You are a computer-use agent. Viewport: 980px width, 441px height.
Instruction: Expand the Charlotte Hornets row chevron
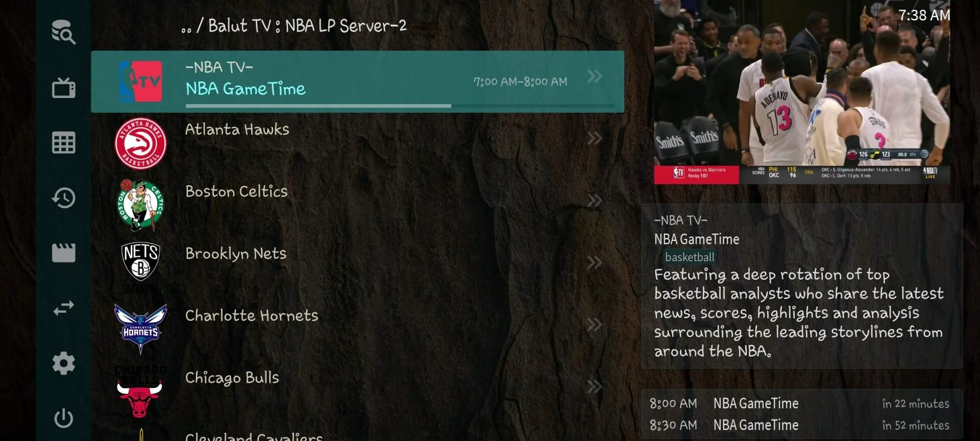point(595,325)
